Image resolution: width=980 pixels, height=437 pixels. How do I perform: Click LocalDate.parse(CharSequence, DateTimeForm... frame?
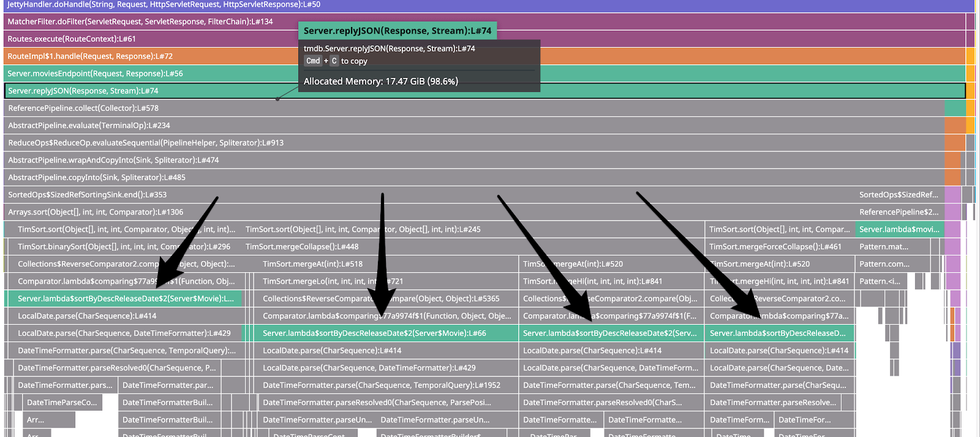point(611,368)
